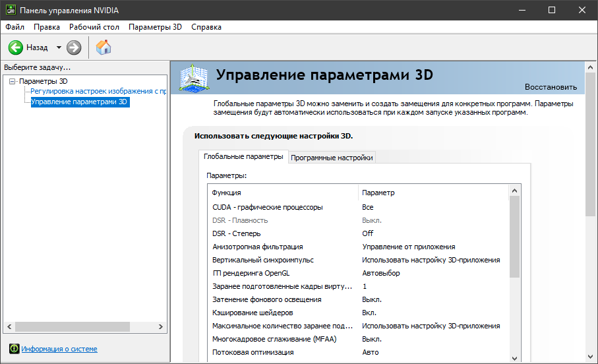Select the DSR - Плавность row
Image resolution: width=598 pixels, height=364 pixels.
click(358, 220)
